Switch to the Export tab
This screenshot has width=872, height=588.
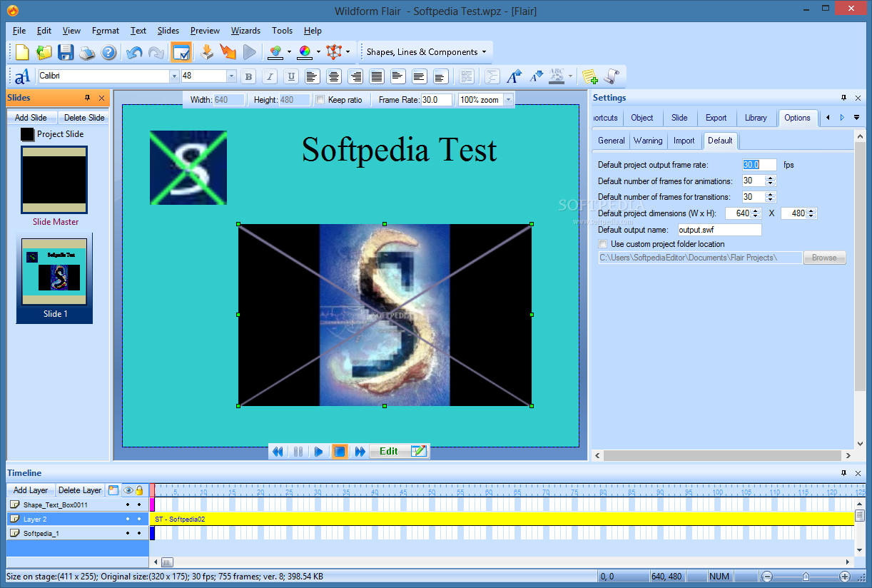(716, 118)
